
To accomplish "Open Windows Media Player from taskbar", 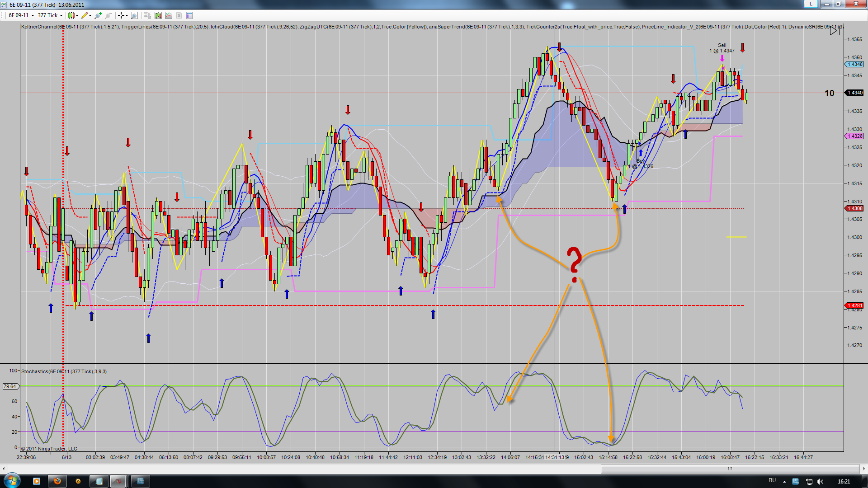I will point(37,481).
